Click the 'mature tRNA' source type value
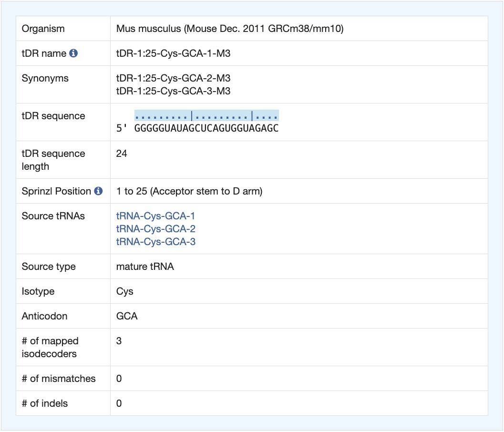The height and width of the screenshot is (432, 504). coord(145,267)
